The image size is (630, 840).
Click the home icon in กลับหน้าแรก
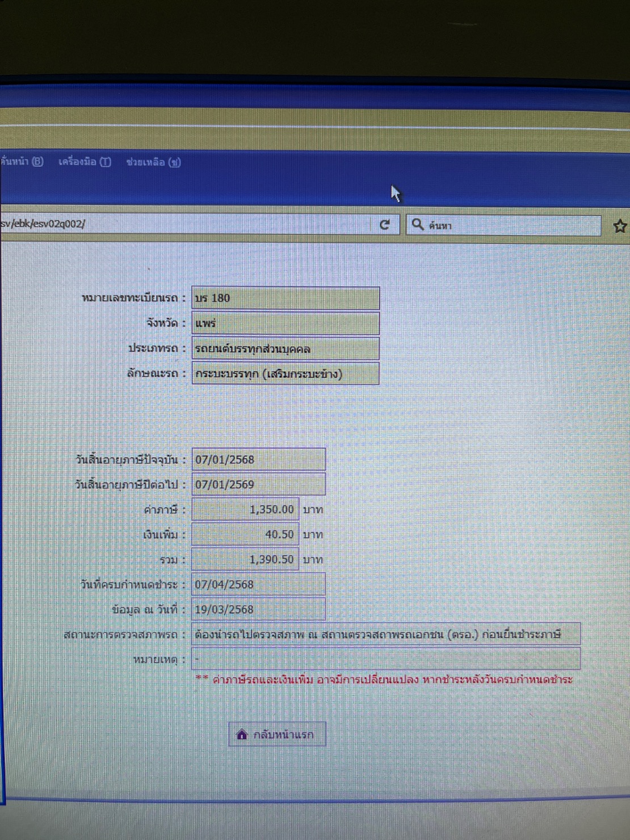click(242, 734)
